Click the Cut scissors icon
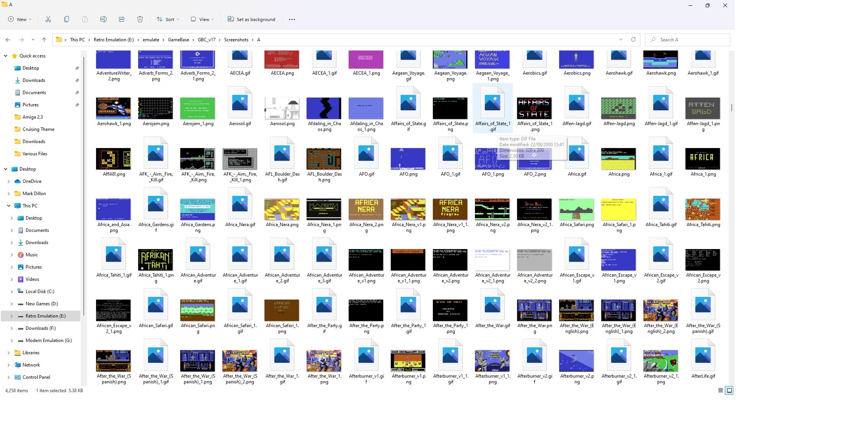The height and width of the screenshot is (422, 868). click(48, 19)
